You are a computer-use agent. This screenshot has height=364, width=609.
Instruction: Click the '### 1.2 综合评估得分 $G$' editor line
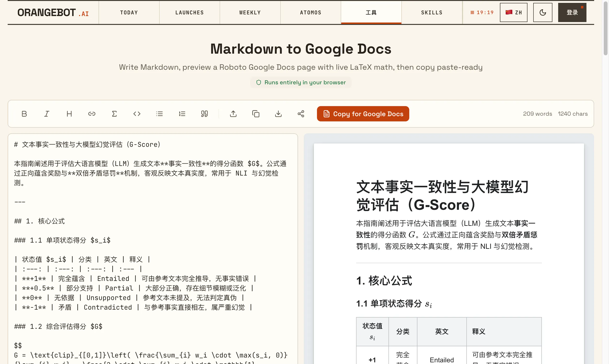point(58,326)
